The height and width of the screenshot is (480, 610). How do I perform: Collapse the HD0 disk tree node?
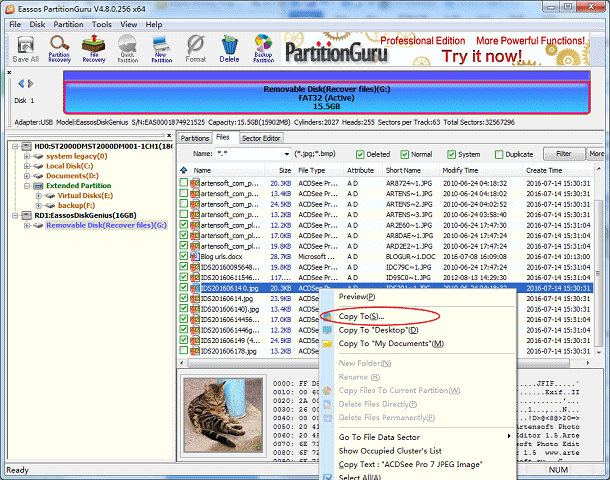click(15, 146)
